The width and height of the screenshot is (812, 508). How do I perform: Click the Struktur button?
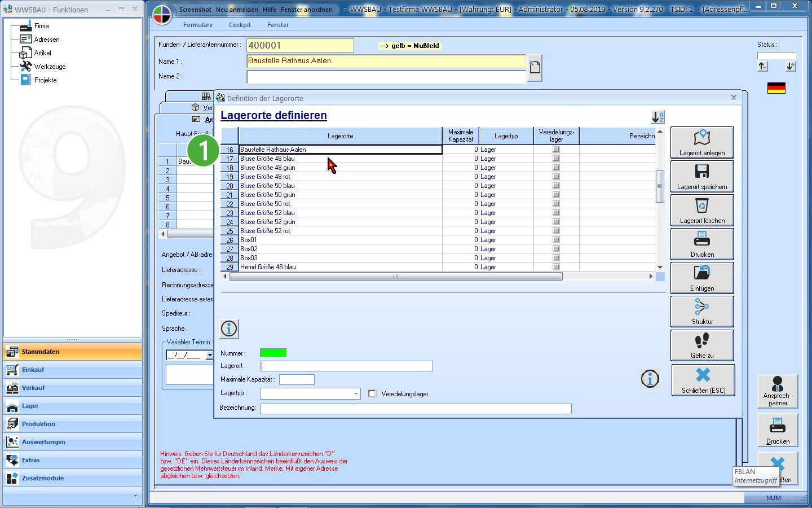click(x=702, y=311)
